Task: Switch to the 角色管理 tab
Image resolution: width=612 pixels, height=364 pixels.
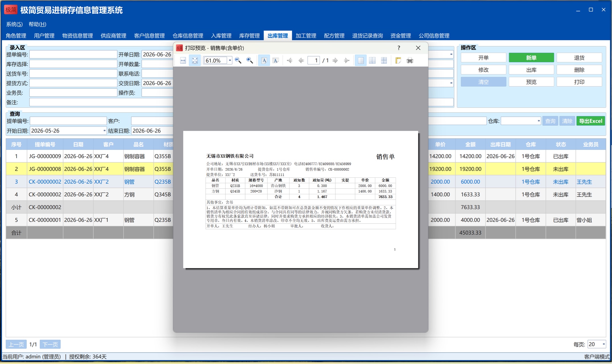Action: [16, 36]
